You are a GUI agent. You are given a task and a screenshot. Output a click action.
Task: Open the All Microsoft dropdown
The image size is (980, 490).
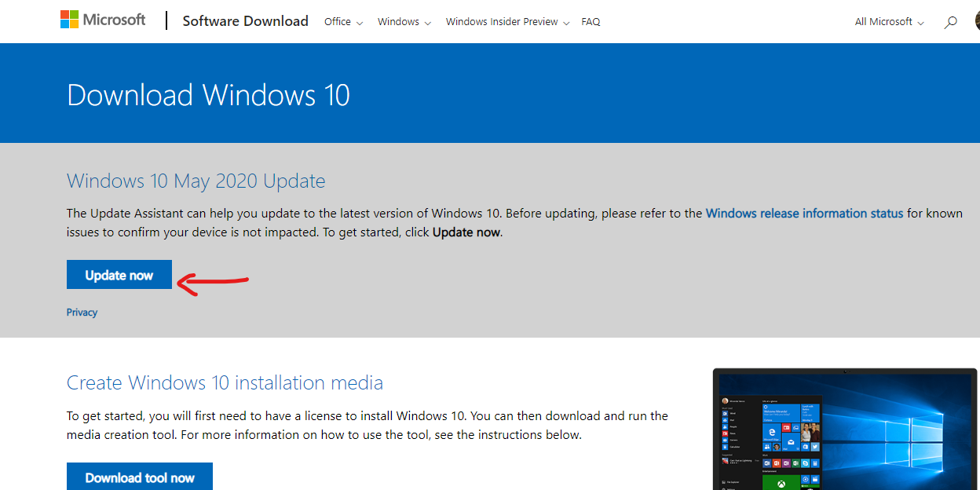pos(890,22)
